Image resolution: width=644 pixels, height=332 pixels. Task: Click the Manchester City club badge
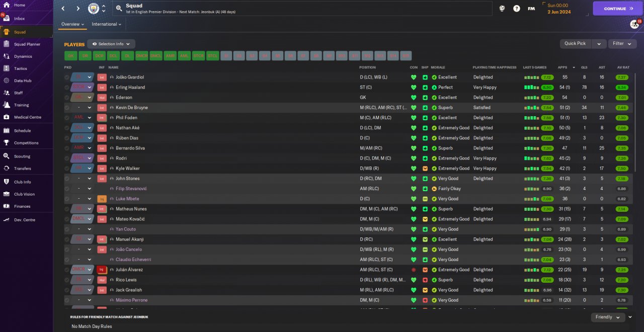pyautogui.click(x=94, y=9)
